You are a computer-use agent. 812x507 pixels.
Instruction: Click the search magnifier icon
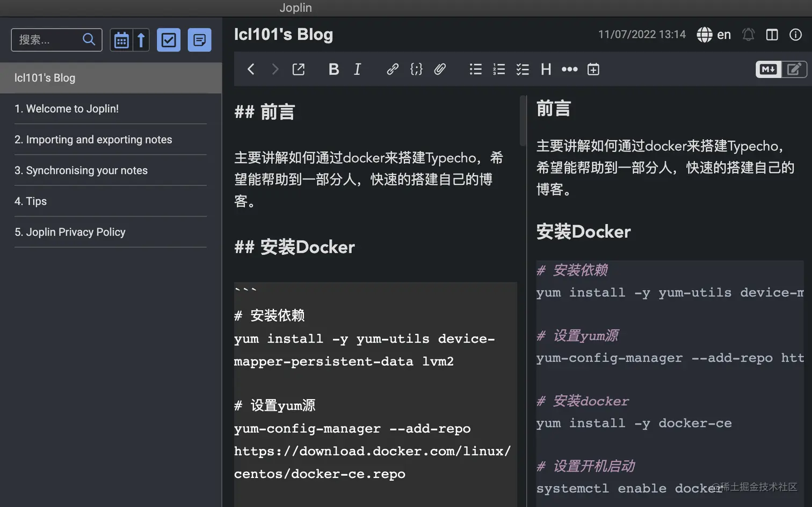coord(89,39)
